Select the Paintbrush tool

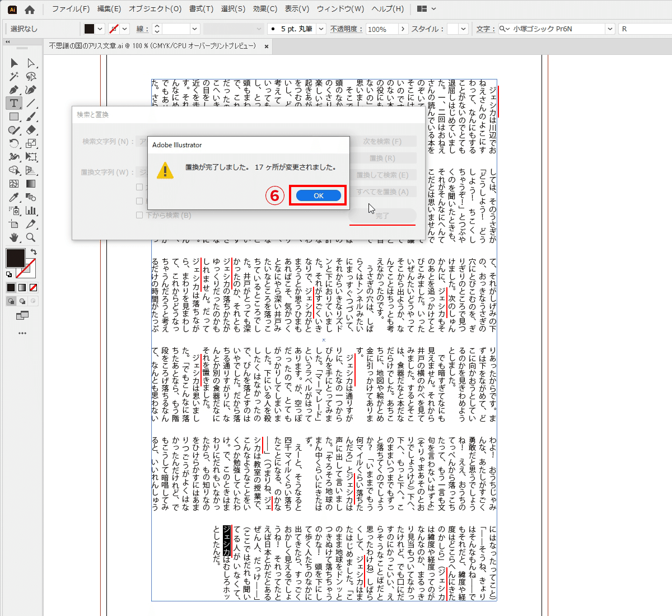(x=31, y=116)
